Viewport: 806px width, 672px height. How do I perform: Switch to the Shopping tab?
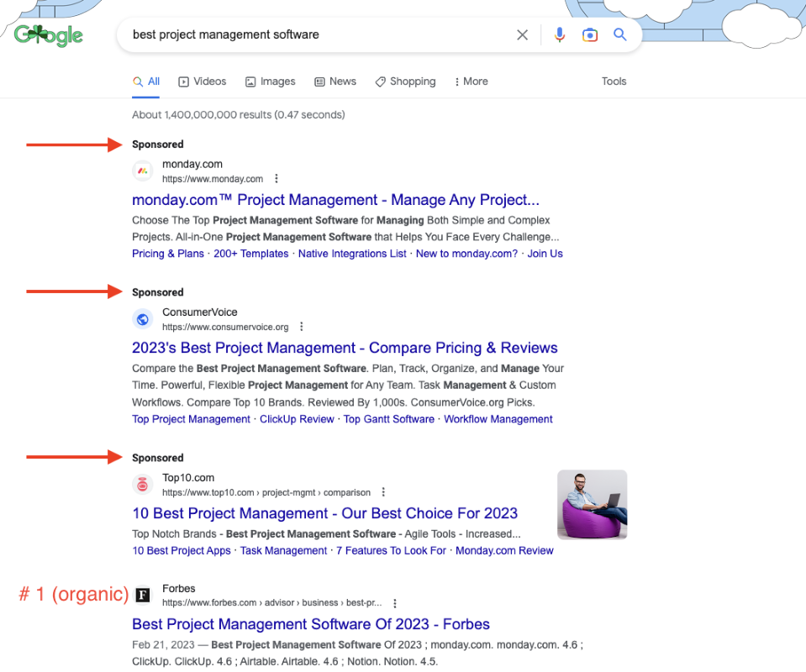pos(406,81)
